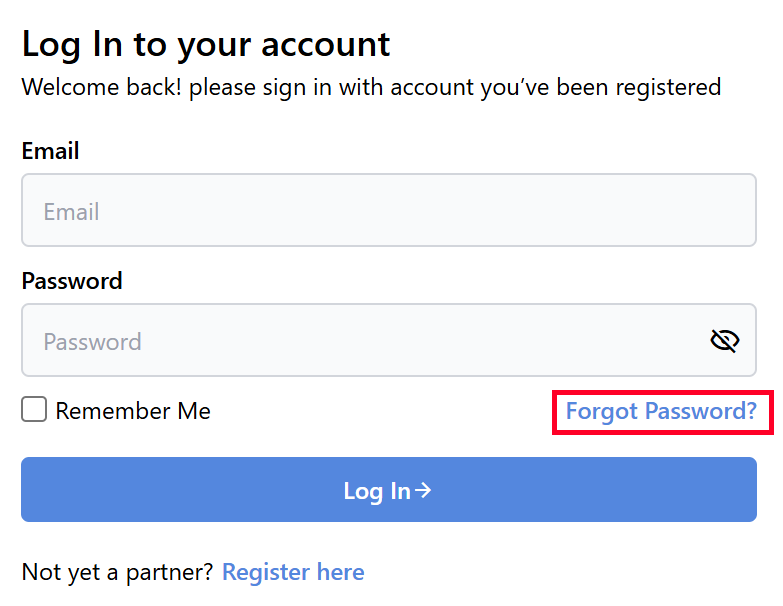Focus the Password input field
The width and height of the screenshot is (783, 606).
coord(360,341)
